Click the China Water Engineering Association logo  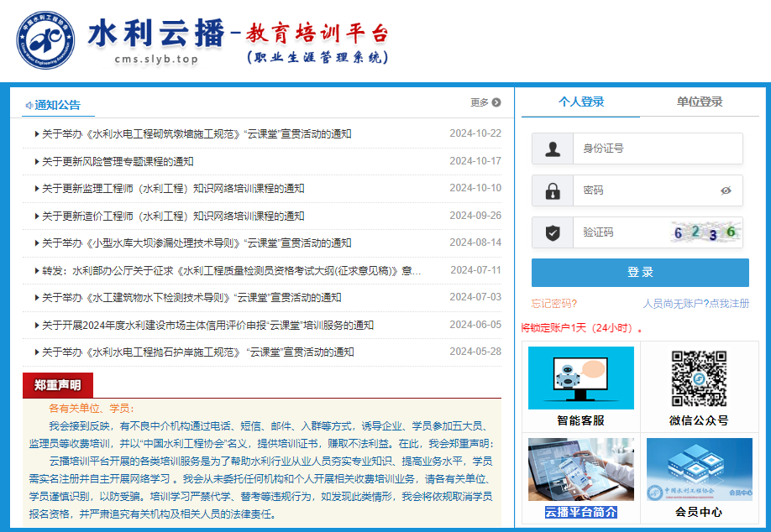point(45,40)
